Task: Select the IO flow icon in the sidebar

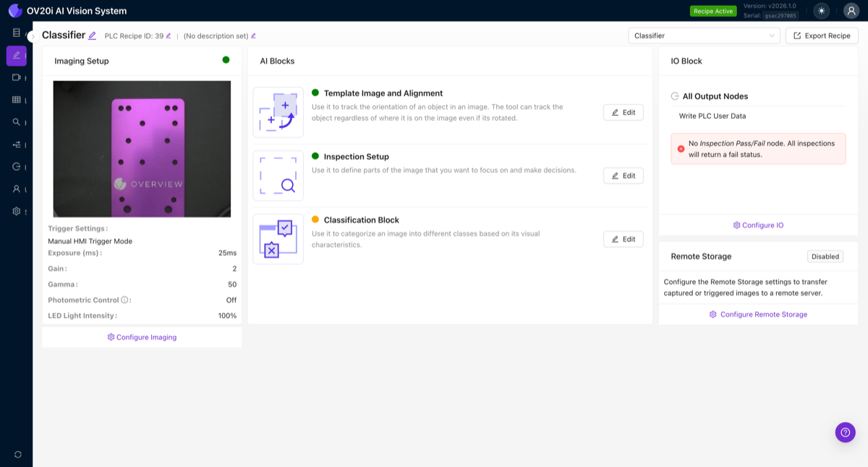Action: (16, 143)
